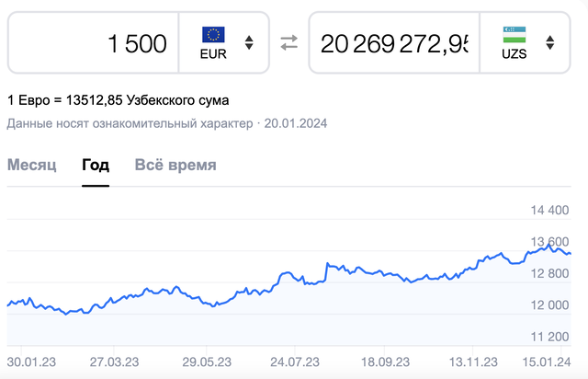Click the 13.11.23 date on chart axis
Viewport: 588px width, 379px height.
tap(473, 362)
